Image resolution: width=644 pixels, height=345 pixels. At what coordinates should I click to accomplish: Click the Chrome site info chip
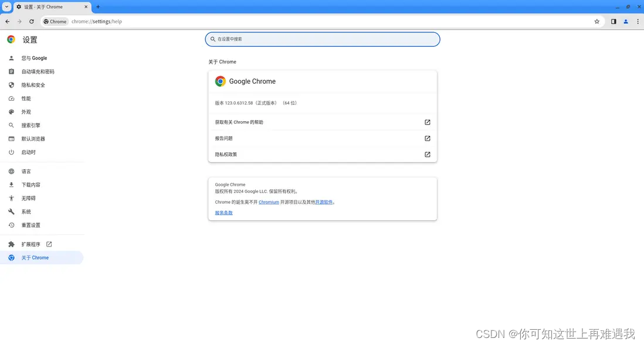(x=55, y=21)
